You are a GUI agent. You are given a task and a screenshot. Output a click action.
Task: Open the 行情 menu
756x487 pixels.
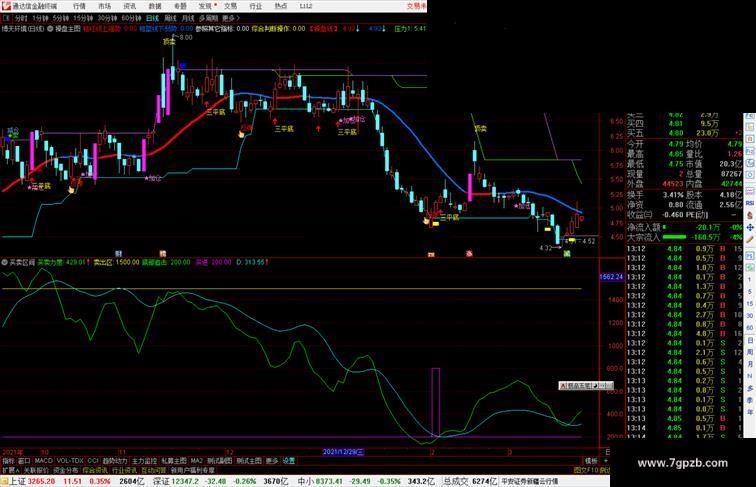coord(80,6)
